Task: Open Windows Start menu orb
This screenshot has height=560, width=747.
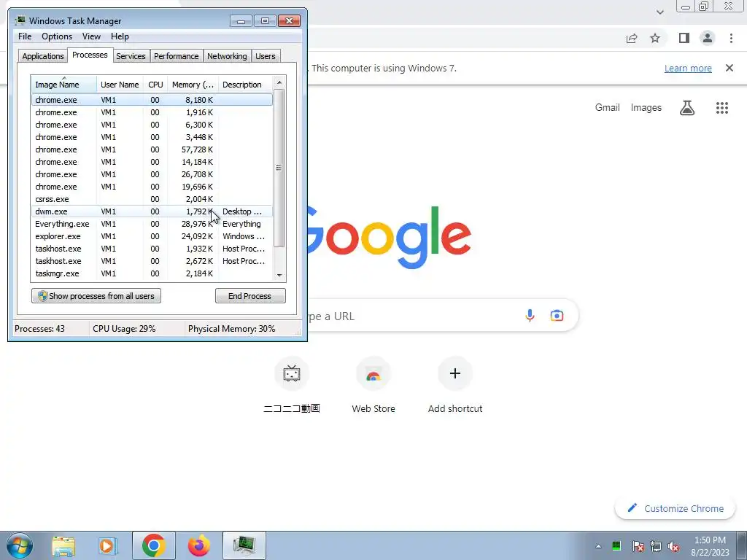Action: coord(20,545)
